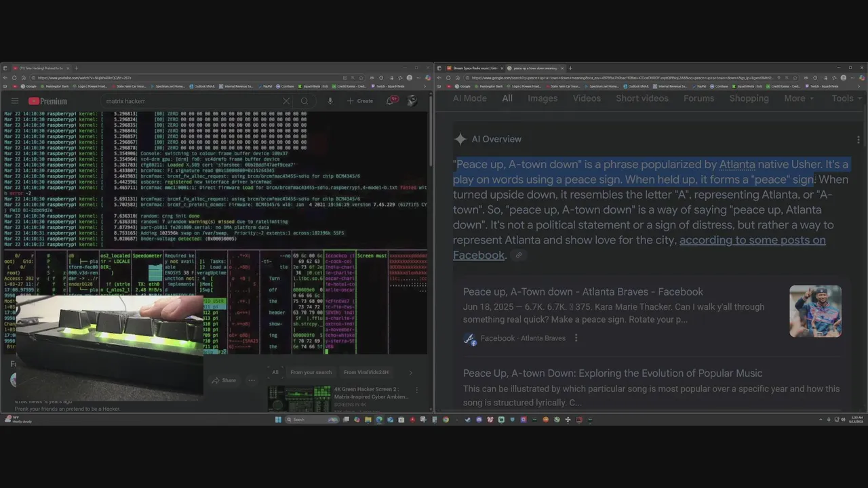Go back in the YouTube browser window

pyautogui.click(x=5, y=77)
